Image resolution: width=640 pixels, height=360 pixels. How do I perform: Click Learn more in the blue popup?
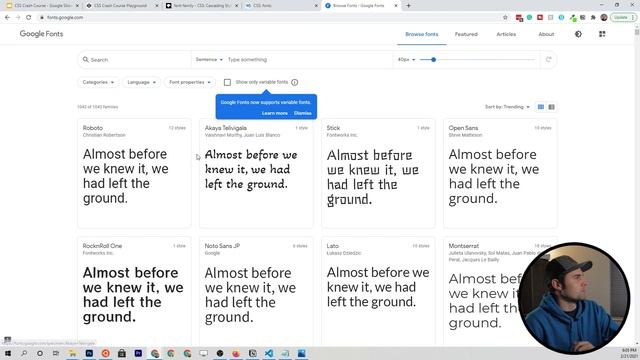click(275, 113)
